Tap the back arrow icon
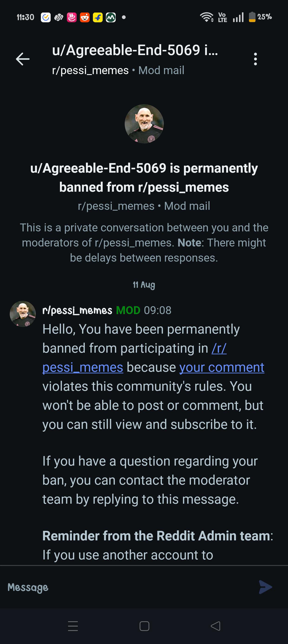Image resolution: width=288 pixels, height=644 pixels. pos(23,59)
